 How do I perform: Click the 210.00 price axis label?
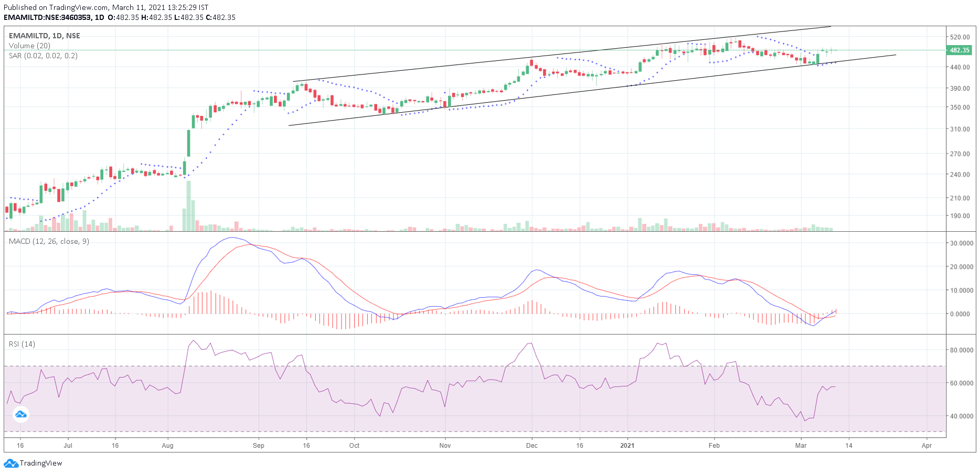pos(960,198)
